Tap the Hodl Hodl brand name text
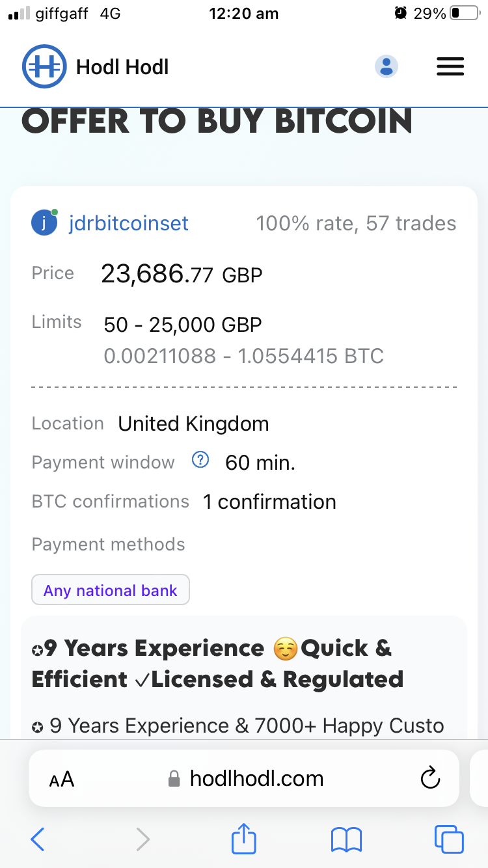488x868 pixels. pyautogui.click(x=122, y=67)
